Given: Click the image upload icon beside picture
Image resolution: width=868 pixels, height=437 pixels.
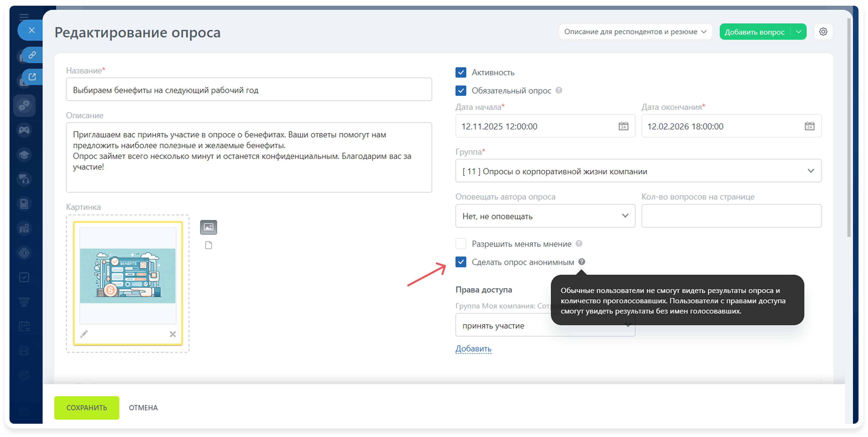Looking at the screenshot, I should (x=208, y=227).
